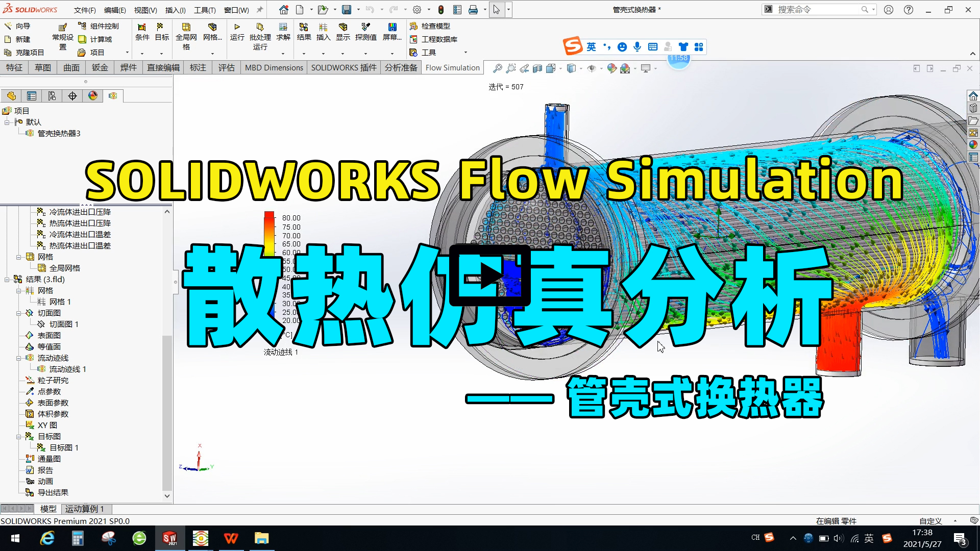The width and height of the screenshot is (980, 551).
Task: Toggle Sogou input language 英 button
Action: [x=591, y=47]
